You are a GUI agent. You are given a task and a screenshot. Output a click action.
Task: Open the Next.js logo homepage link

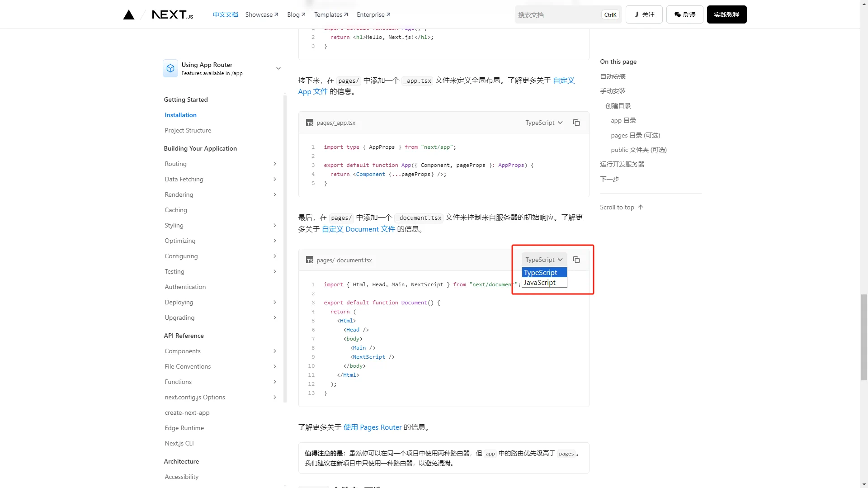click(172, 14)
